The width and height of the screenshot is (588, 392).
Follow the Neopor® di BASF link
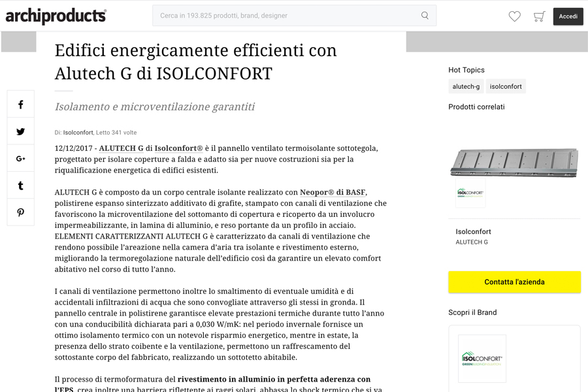[x=333, y=192]
